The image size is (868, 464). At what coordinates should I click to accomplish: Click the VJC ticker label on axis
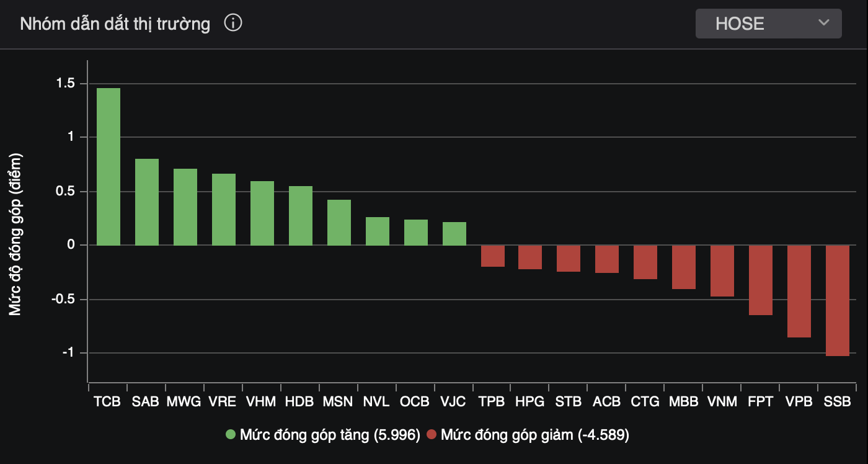[x=453, y=401]
